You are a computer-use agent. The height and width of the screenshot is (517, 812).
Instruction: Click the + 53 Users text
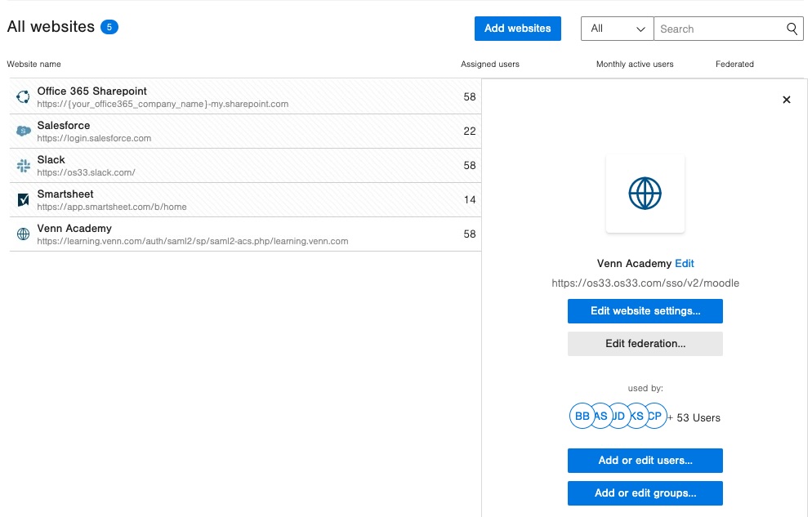[694, 417]
